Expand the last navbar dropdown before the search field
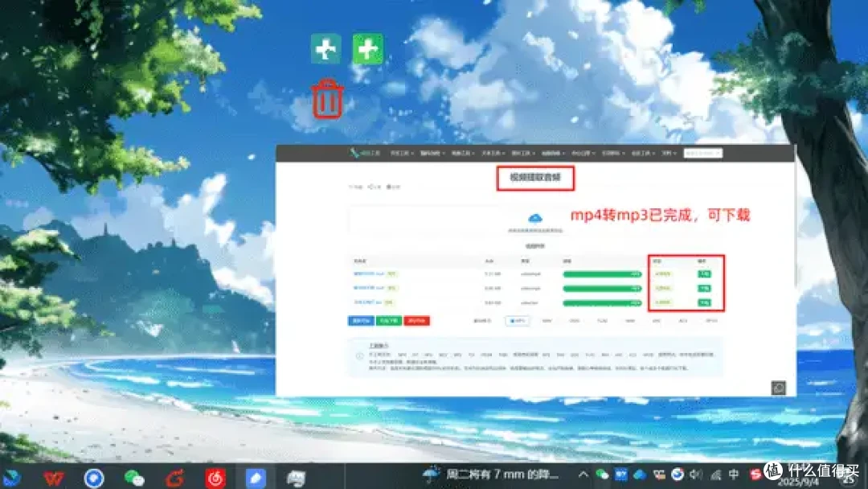The width and height of the screenshot is (868, 489). (669, 153)
